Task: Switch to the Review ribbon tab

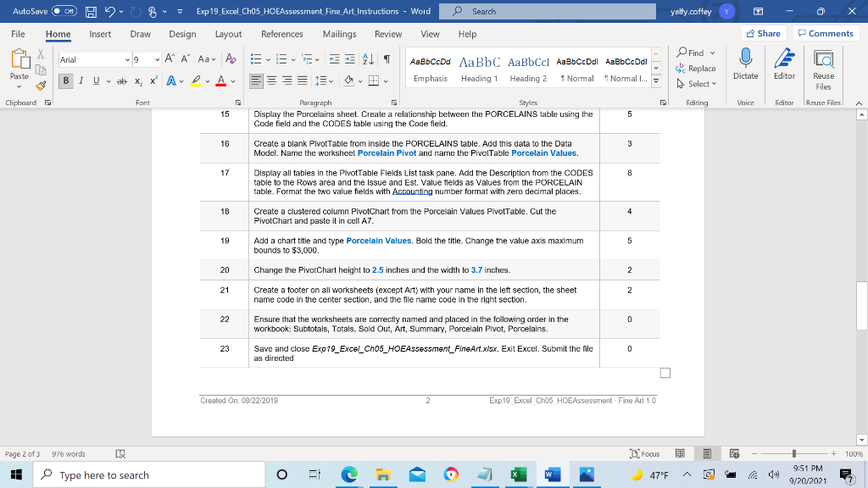Action: pyautogui.click(x=388, y=34)
